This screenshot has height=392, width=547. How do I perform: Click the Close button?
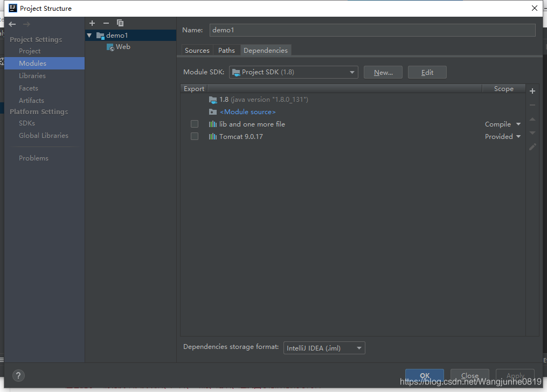[469, 375]
